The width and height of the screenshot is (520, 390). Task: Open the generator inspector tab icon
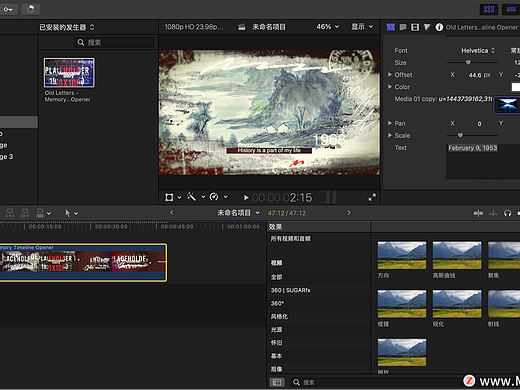[391, 27]
